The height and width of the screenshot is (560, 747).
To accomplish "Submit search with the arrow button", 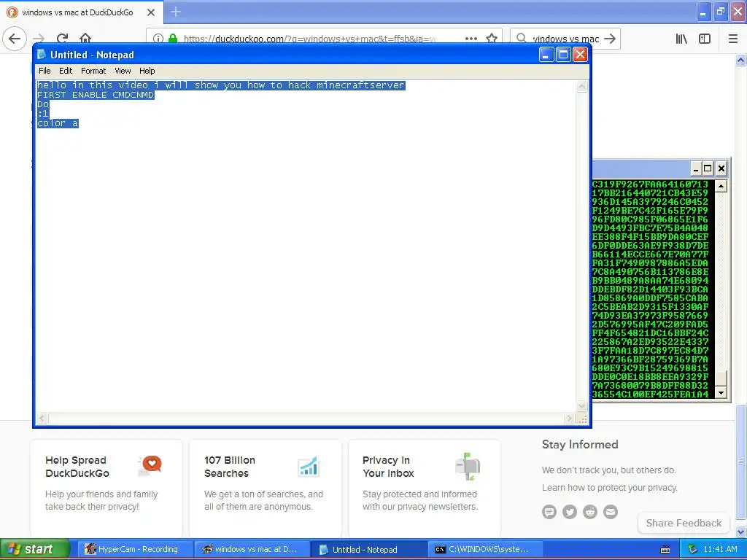I will click(x=610, y=39).
